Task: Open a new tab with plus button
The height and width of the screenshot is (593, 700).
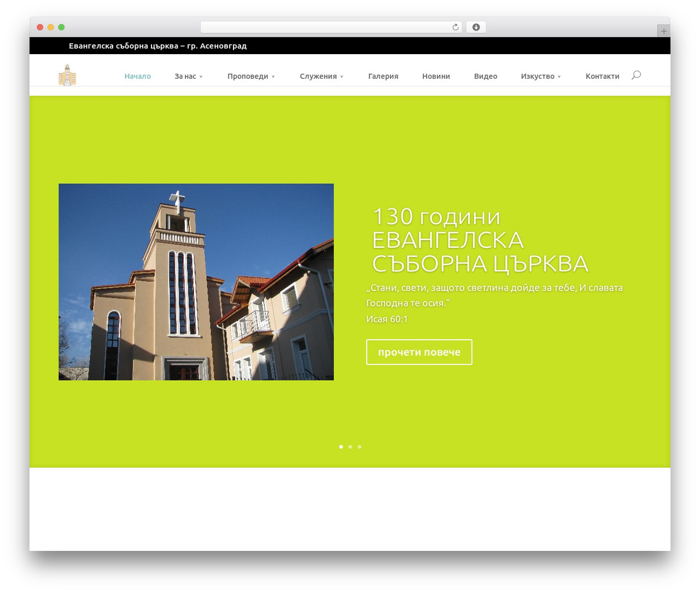Action: click(663, 31)
